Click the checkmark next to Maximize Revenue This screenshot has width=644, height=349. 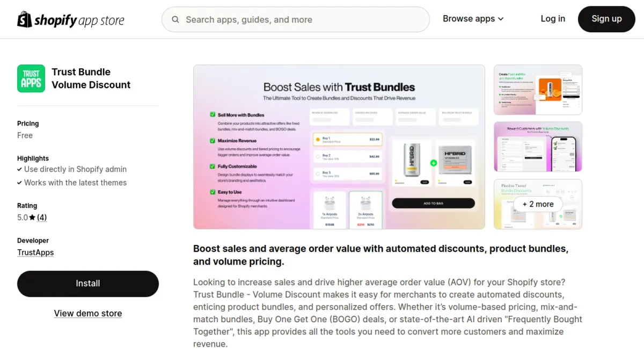(213, 141)
